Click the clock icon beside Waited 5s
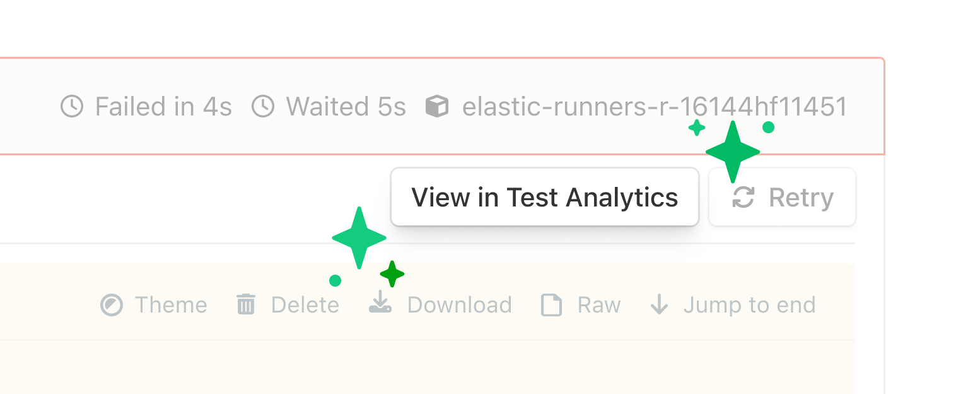The height and width of the screenshot is (394, 980). point(263,106)
